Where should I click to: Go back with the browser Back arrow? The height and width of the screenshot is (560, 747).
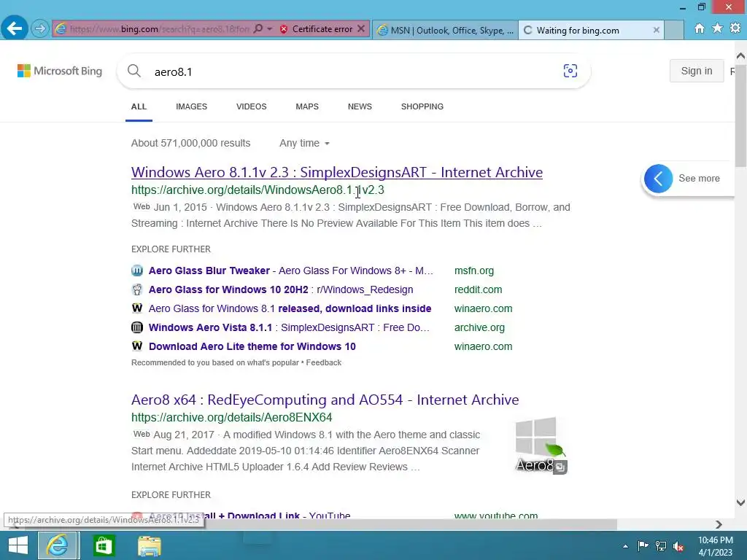[x=15, y=28]
